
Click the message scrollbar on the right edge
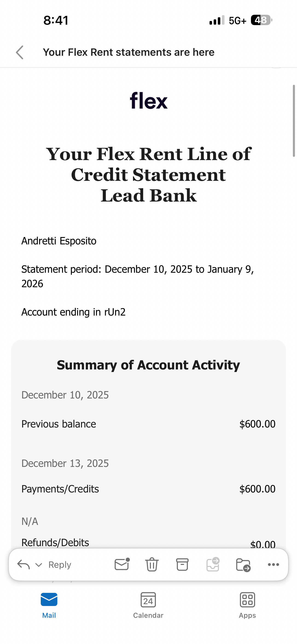tap(294, 121)
